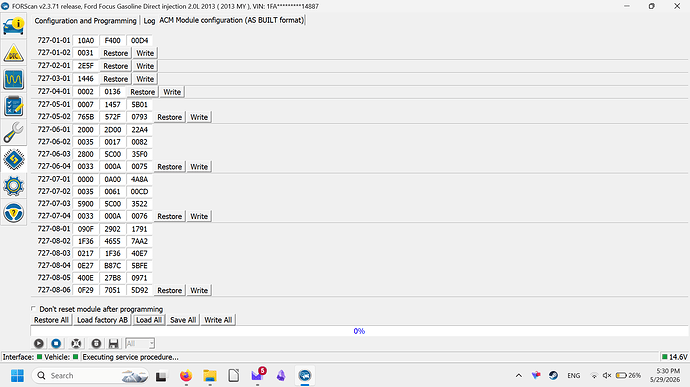Click the Restore All button
Viewport: 690px width, 387px height.
click(51, 320)
